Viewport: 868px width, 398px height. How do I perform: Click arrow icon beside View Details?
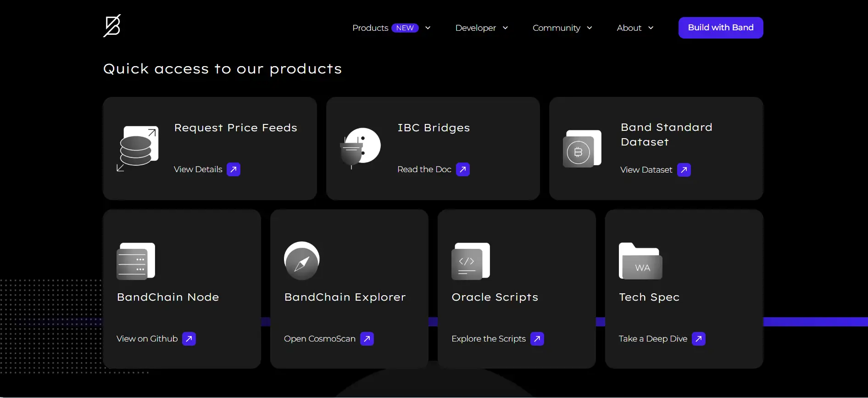234,169
